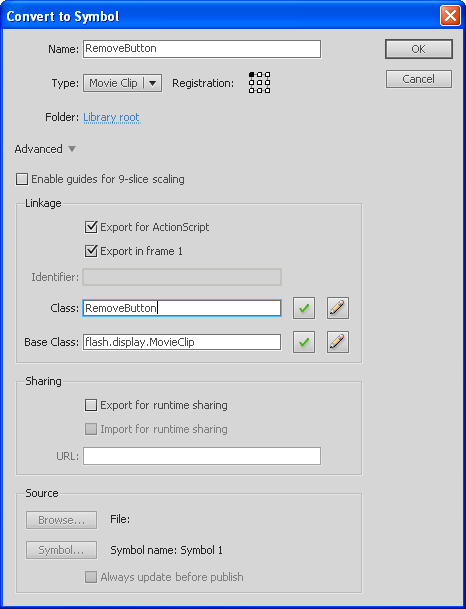Cancel the Convert to Symbol dialog
Image resolution: width=466 pixels, height=609 pixels.
(419, 79)
